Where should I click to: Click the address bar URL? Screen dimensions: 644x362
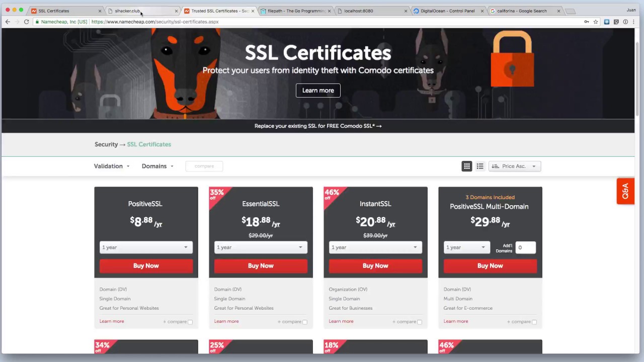coord(155,22)
